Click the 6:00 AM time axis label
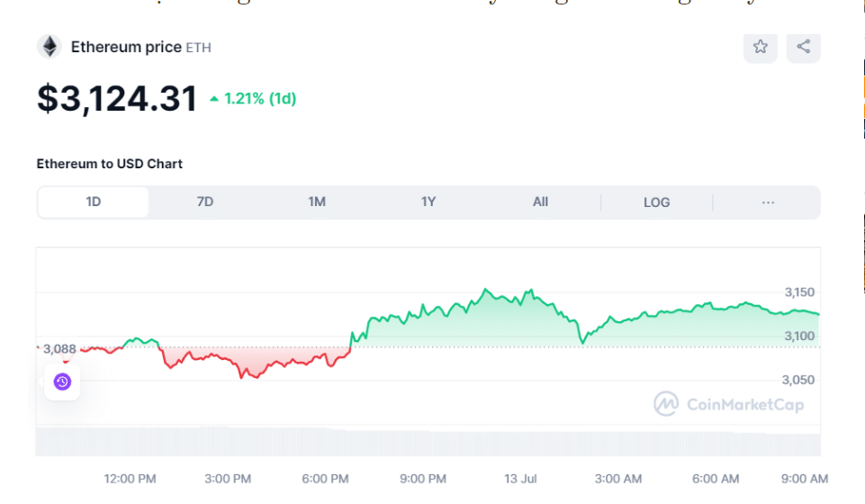Viewport: 865px width, 504px height. click(716, 479)
